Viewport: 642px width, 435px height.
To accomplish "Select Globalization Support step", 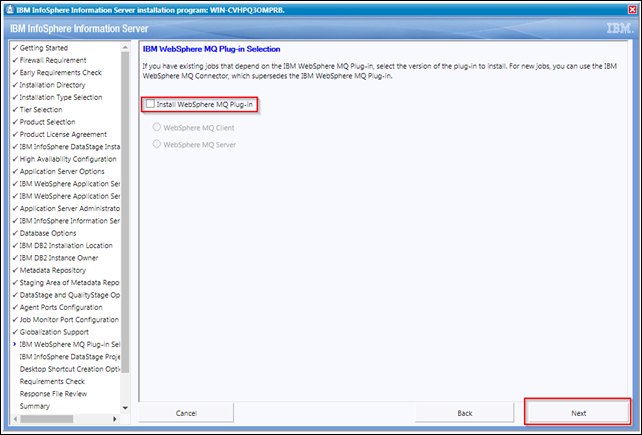I will click(54, 332).
